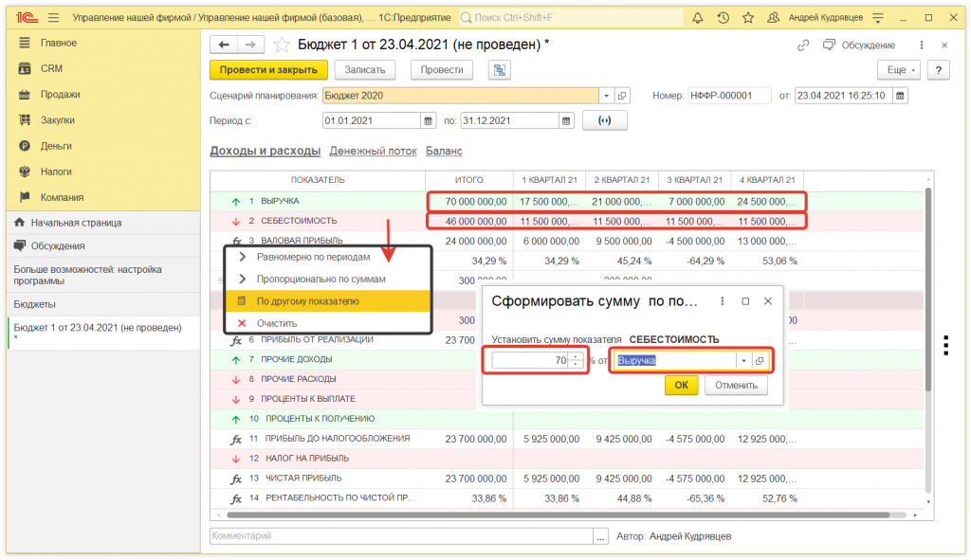971x560 pixels.
Task: Open Продажи section in sidebar
Action: tap(60, 95)
